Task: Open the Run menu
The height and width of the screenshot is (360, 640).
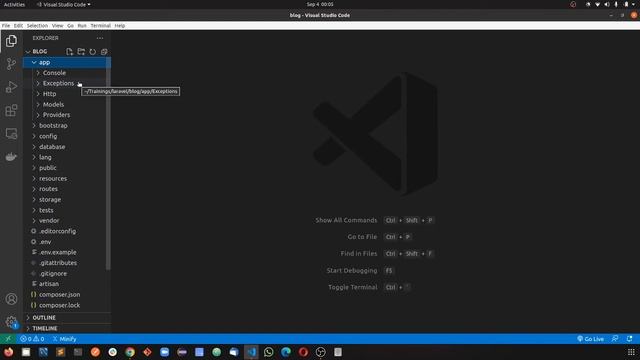Action: point(82,26)
